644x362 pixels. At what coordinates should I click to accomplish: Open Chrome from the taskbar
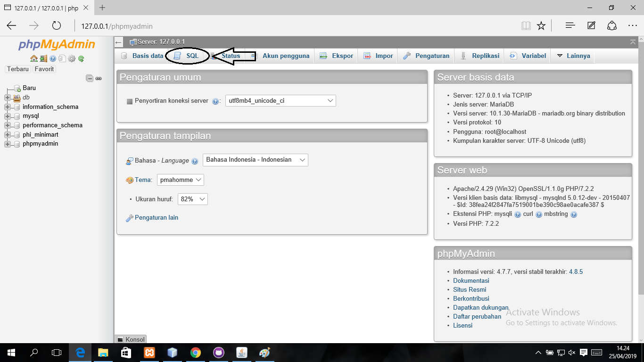point(195,352)
